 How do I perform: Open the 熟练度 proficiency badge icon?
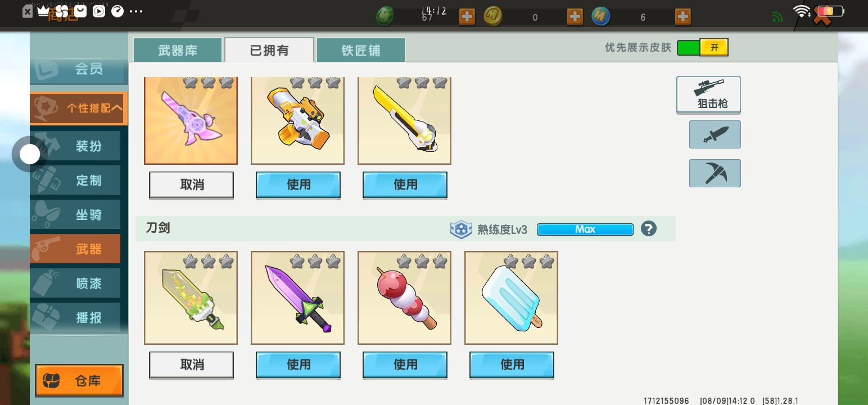(461, 229)
